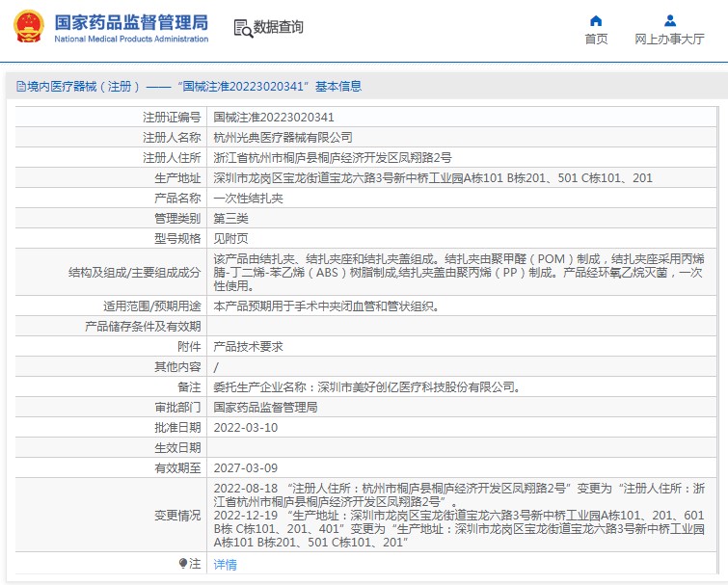This screenshot has height=585, width=728.
Task: Select product name 一次性结扎夹
Action: [249, 199]
